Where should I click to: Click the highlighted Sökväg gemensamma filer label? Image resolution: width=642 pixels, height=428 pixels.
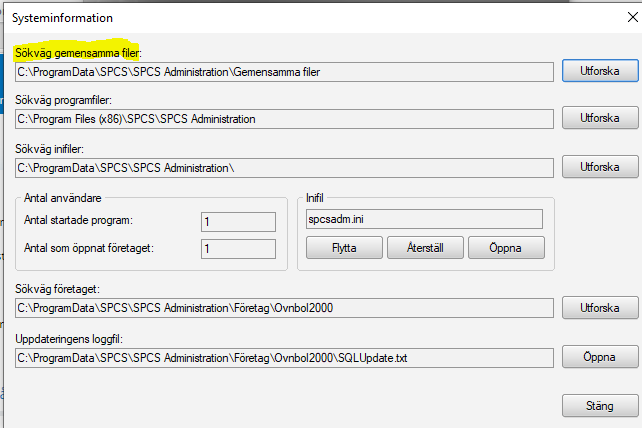79,52
